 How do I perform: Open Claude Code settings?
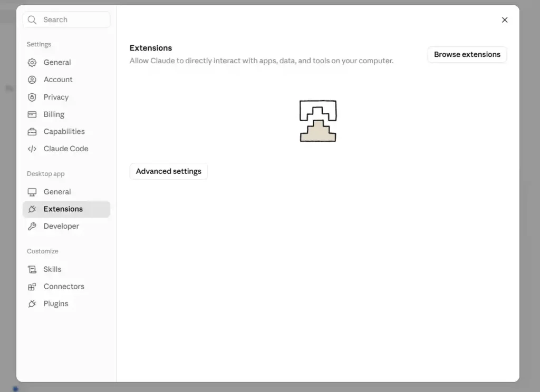tap(66, 149)
